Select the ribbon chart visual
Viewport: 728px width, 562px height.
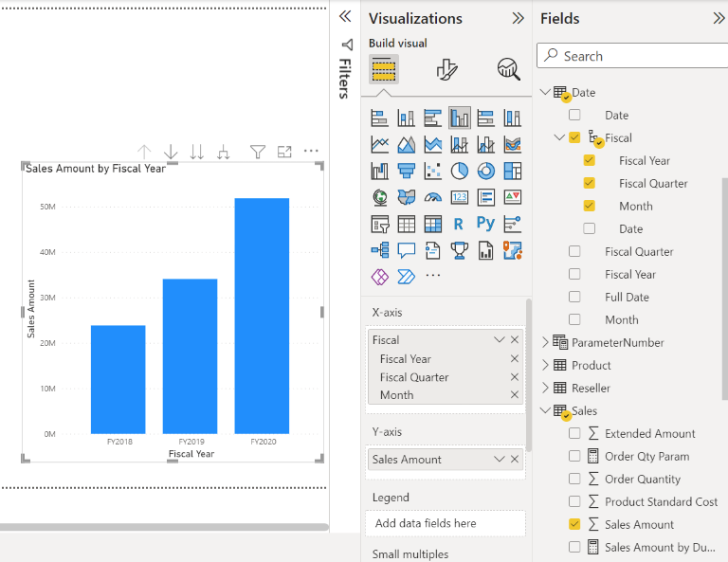(x=513, y=144)
